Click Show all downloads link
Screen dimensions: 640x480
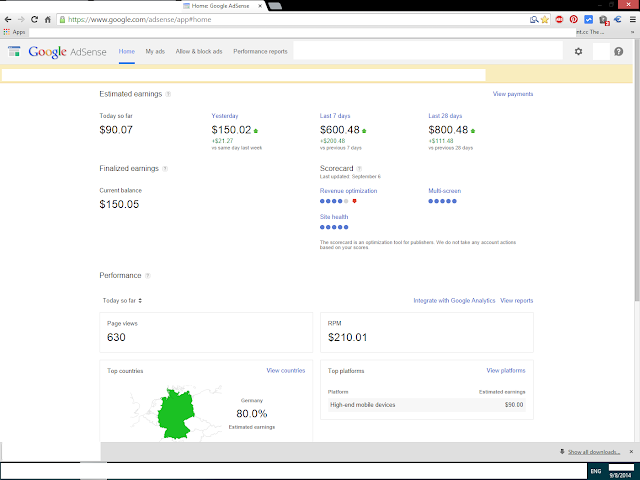[x=593, y=452]
